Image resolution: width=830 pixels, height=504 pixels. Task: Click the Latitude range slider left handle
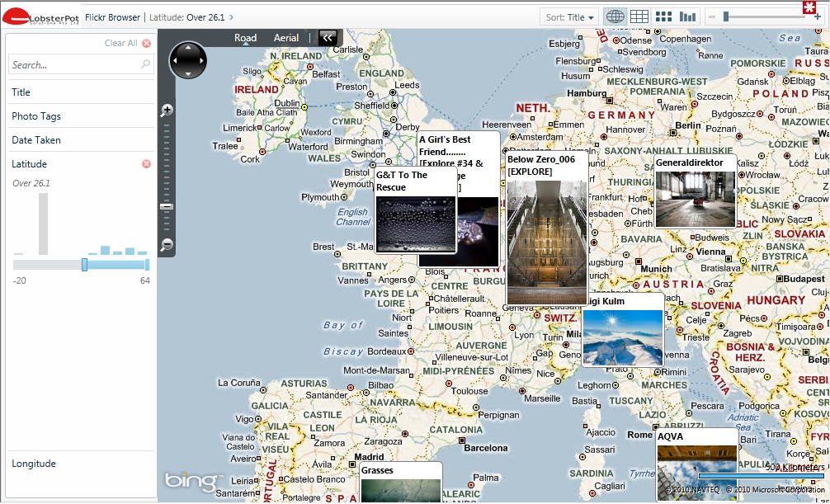pyautogui.click(x=84, y=265)
